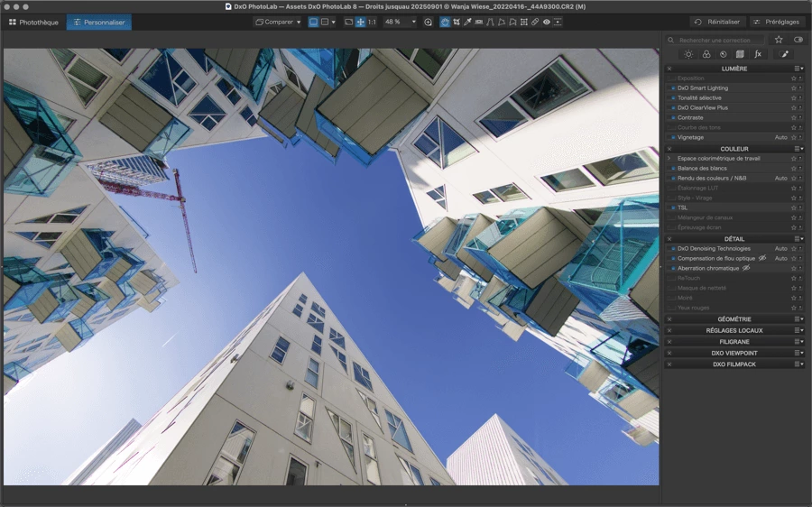Image resolution: width=812 pixels, height=507 pixels.
Task: Toggle DxO Denoising Technologies switch
Action: click(673, 249)
